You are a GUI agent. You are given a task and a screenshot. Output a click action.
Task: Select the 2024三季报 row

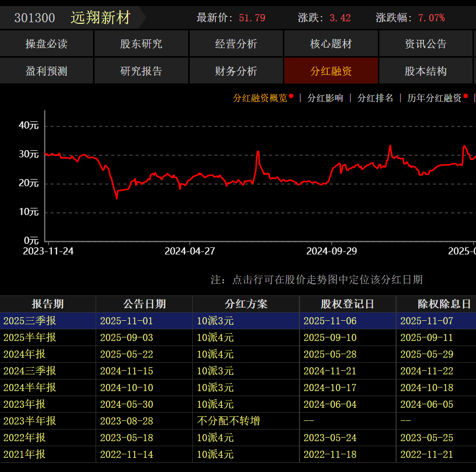click(238, 371)
